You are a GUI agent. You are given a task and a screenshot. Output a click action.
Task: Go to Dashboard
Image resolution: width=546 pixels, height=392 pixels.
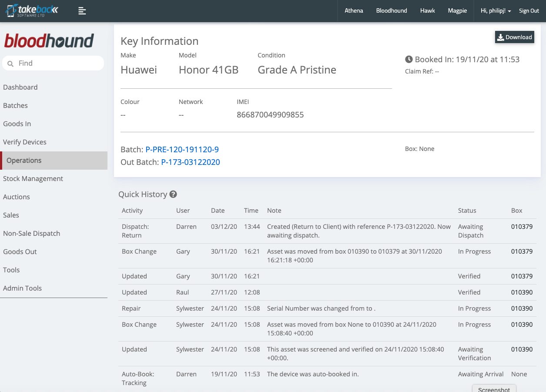(20, 87)
